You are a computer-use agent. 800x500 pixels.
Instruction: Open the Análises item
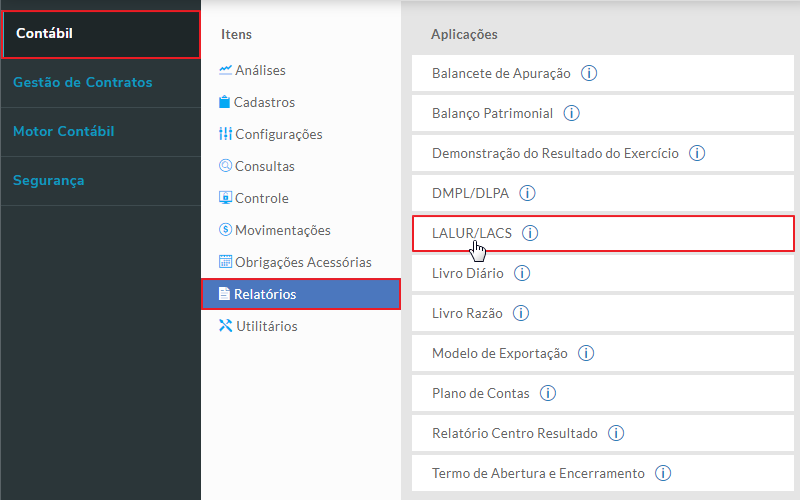(260, 70)
